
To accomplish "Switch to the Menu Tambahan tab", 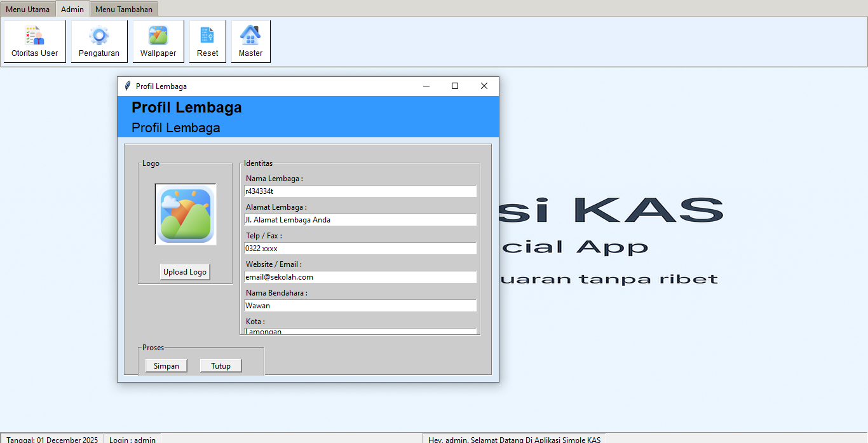I will (x=124, y=9).
